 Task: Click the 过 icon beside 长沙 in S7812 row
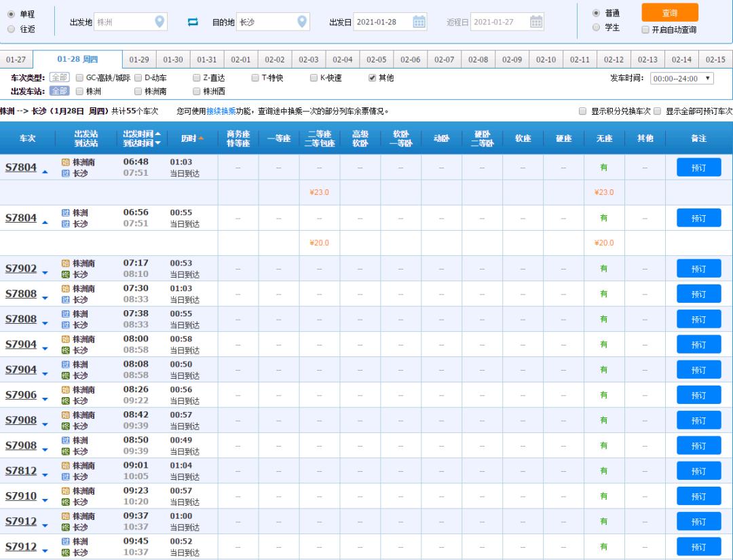pyautogui.click(x=65, y=477)
